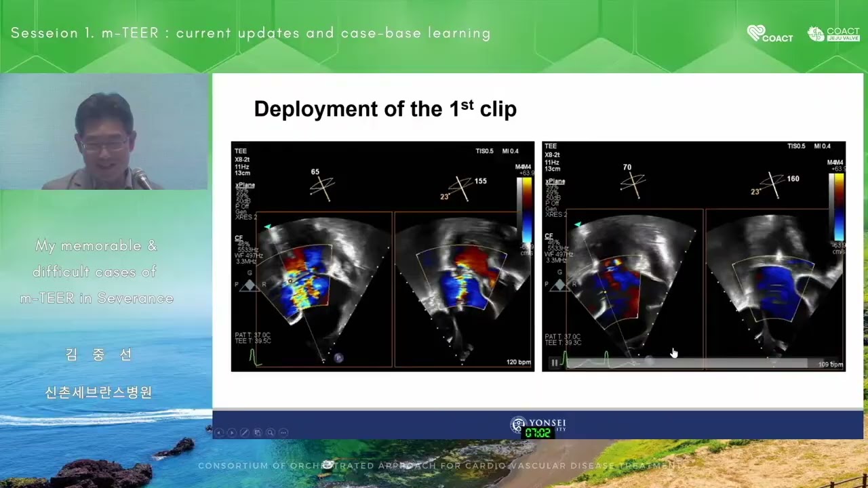This screenshot has width=868, height=488.
Task: Open more slideshow options (three dots)
Action: click(283, 432)
